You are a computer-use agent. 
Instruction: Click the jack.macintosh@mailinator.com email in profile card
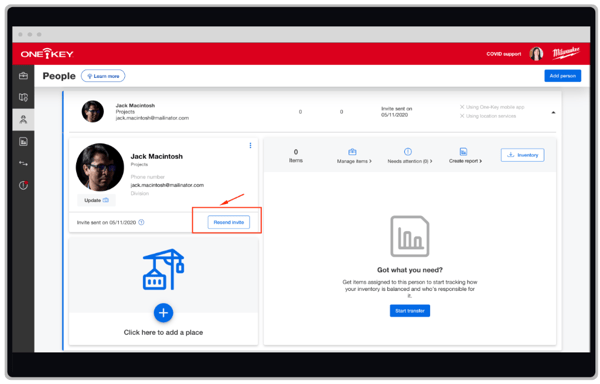167,185
